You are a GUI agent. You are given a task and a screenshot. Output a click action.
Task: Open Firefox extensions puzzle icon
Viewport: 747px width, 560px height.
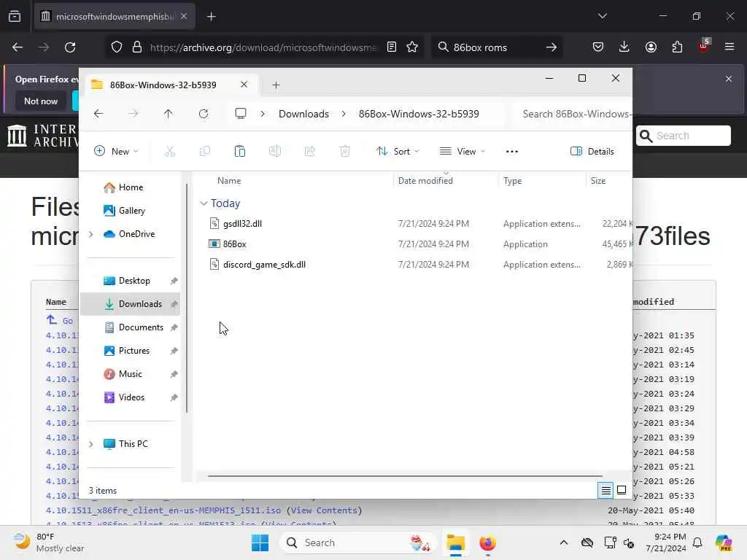[677, 47]
